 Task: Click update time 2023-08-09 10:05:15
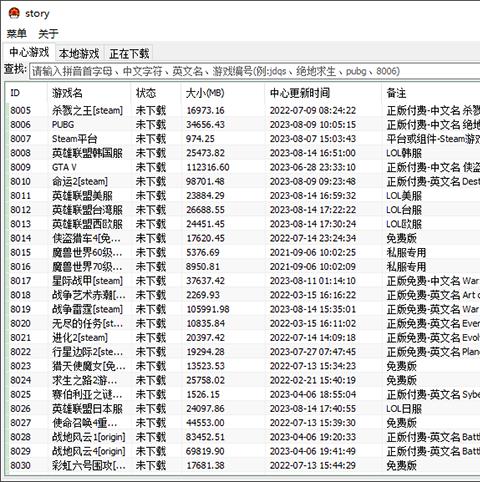tap(313, 125)
